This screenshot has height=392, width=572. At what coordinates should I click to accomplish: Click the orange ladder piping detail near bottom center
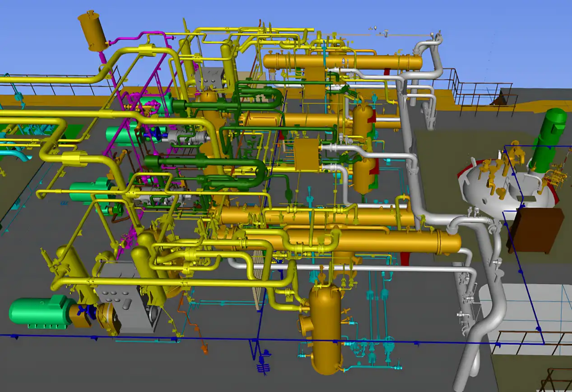pos(199,329)
